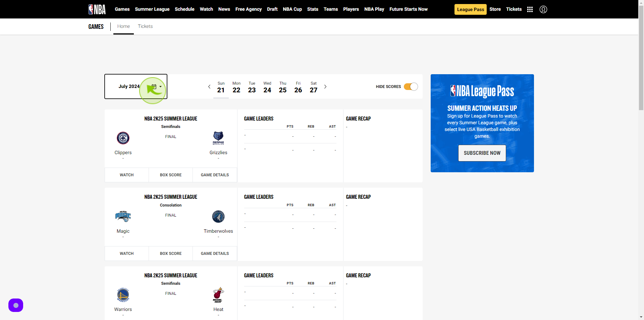Click the calendar icon next to July 2024
The width and height of the screenshot is (644, 320).
pos(154,87)
